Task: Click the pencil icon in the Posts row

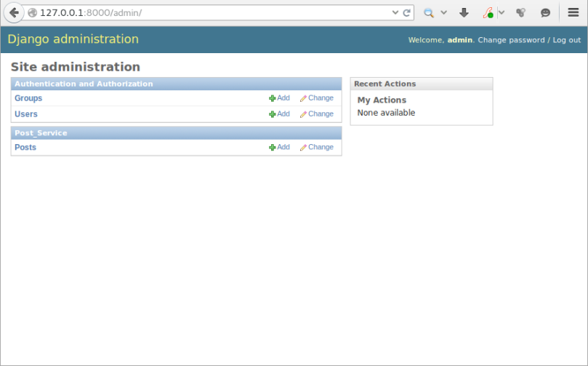Action: tap(303, 148)
